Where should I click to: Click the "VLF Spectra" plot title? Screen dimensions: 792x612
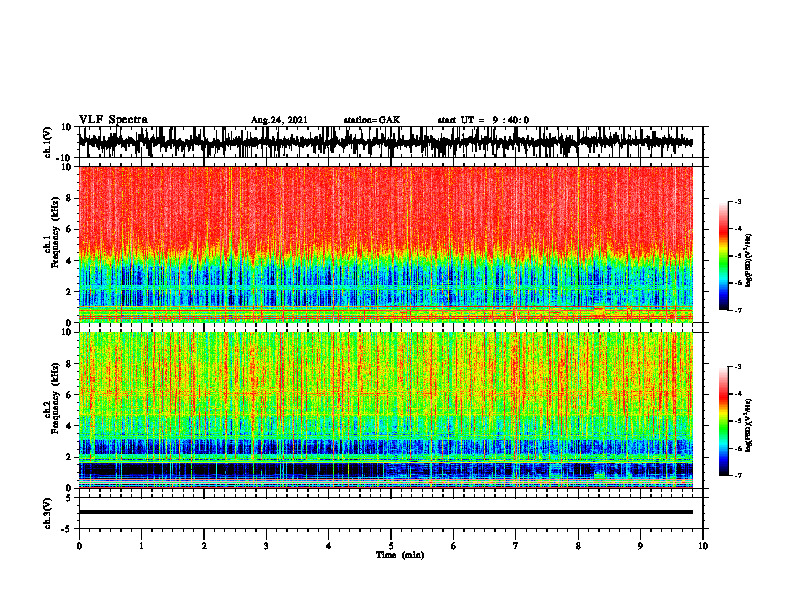point(113,120)
